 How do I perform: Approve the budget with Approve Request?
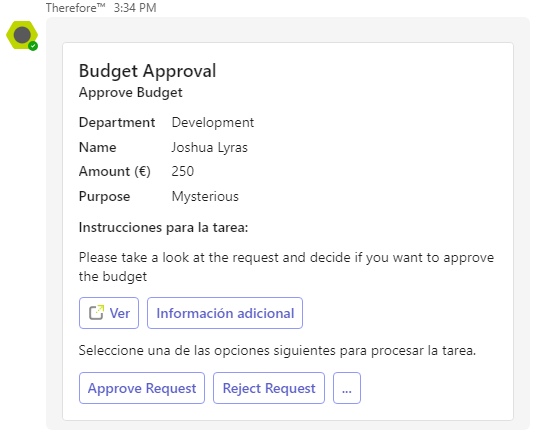(142, 388)
